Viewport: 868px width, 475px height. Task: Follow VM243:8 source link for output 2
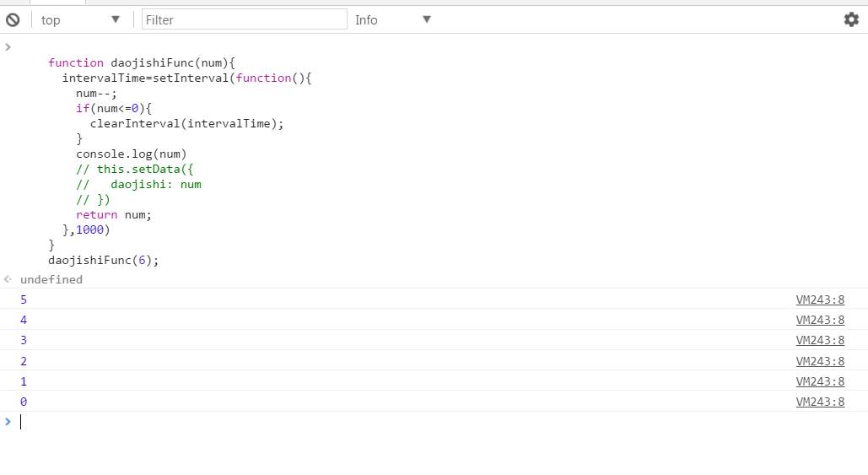pyautogui.click(x=820, y=361)
